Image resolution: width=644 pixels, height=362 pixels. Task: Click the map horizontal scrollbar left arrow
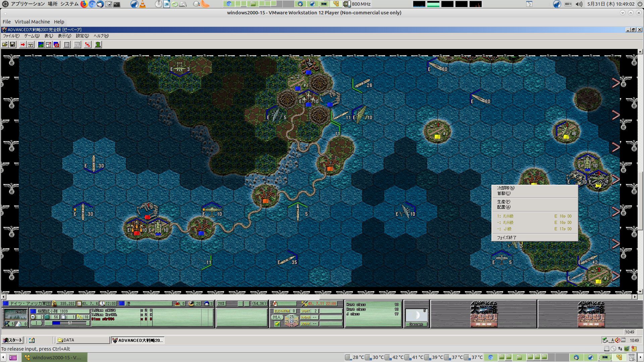[4, 297]
